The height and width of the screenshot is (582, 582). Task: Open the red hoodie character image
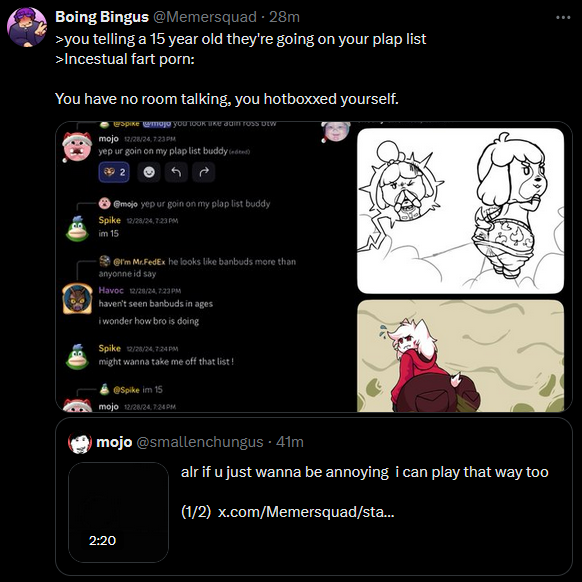(460, 356)
